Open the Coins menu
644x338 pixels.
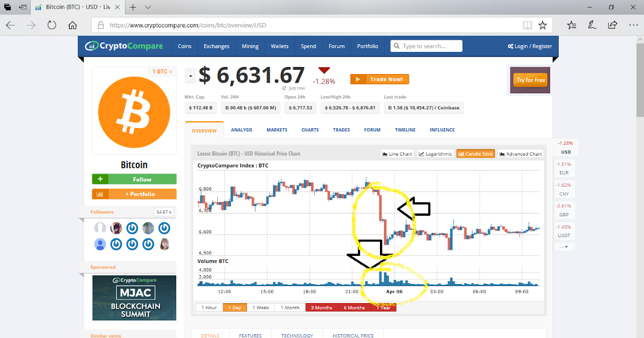coord(185,46)
